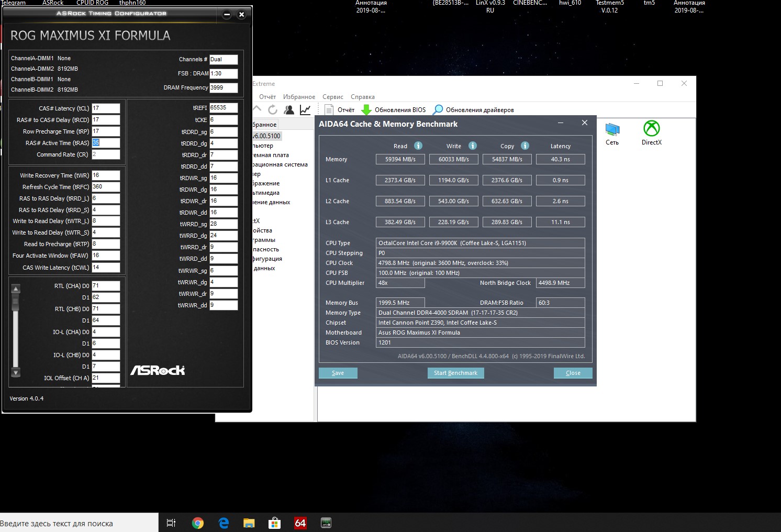Select the FSB : DRAM ratio field

(x=224, y=74)
